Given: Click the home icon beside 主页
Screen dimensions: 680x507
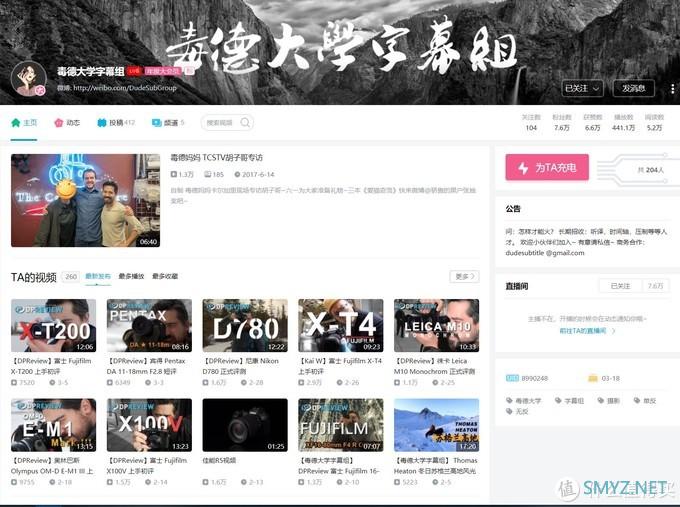Looking at the screenshot, I should click(x=16, y=123).
